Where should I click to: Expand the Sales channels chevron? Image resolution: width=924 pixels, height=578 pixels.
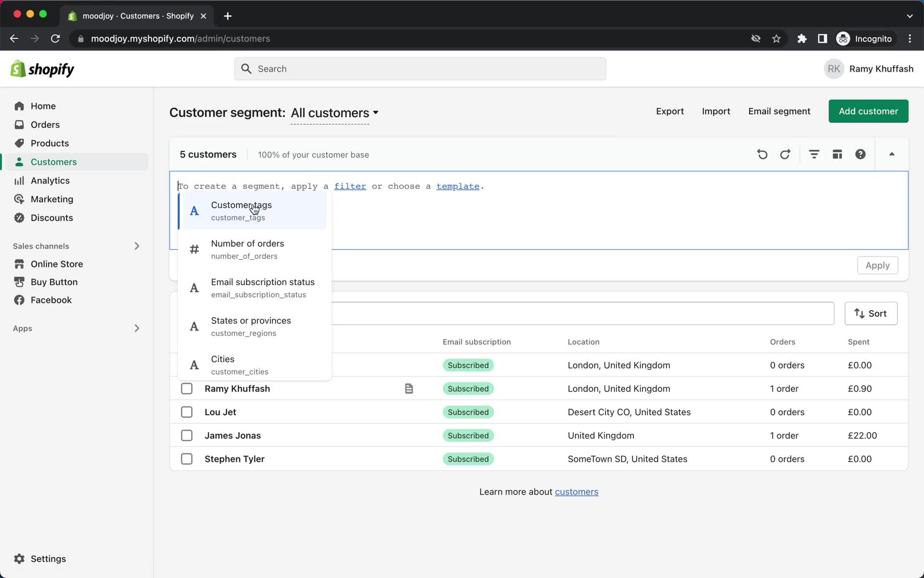click(137, 246)
